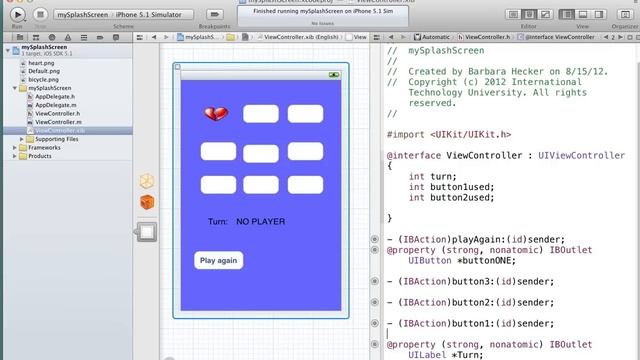Switch to the Standard editor
Screen dimensions: 640x360
(x=513, y=15)
